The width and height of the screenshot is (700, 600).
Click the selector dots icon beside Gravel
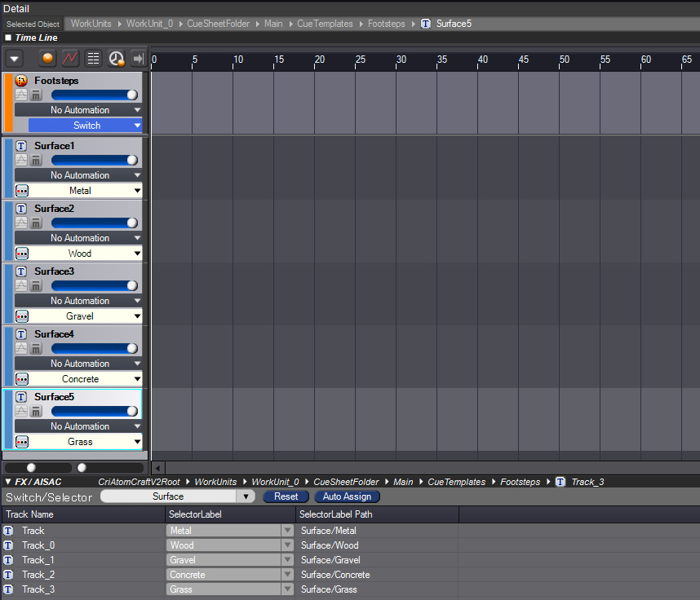point(22,316)
